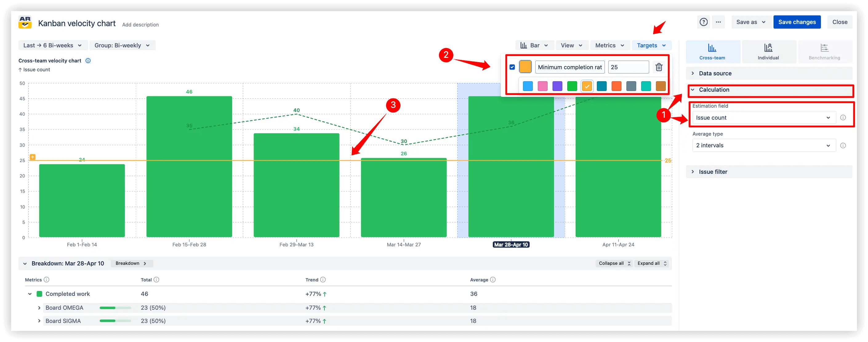Click the plus icon on the orange target line

click(32, 157)
